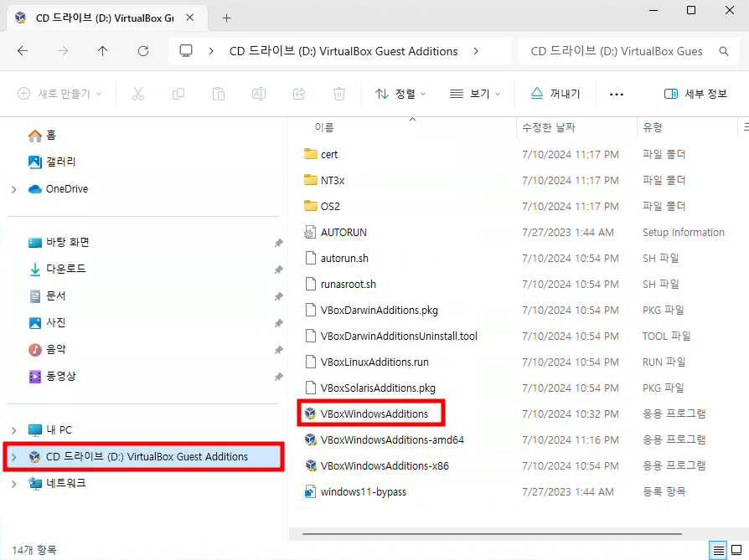Refresh the current folder view

(142, 51)
